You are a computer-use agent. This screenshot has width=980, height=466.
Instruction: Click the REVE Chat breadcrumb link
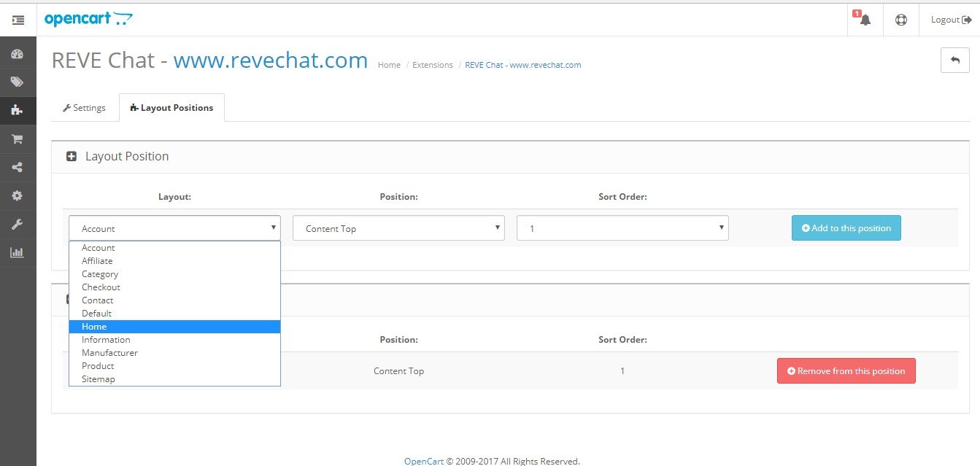click(x=523, y=65)
